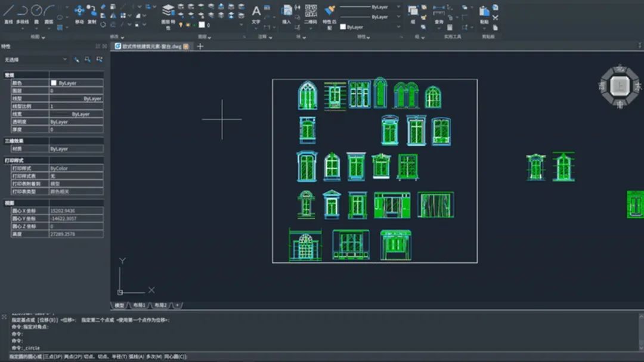This screenshot has width=644, height=362.
Task: Switch to the 布局1 layout tab
Action: point(139,305)
